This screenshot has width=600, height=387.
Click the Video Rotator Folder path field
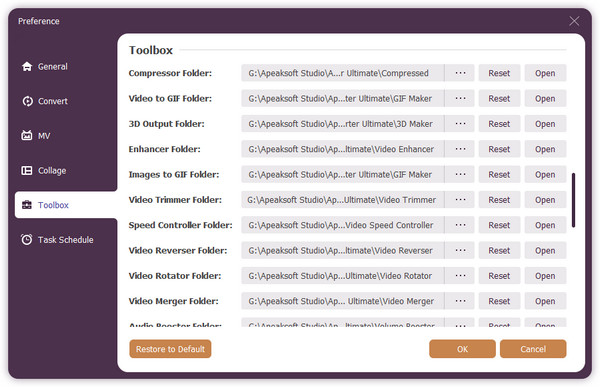point(343,276)
